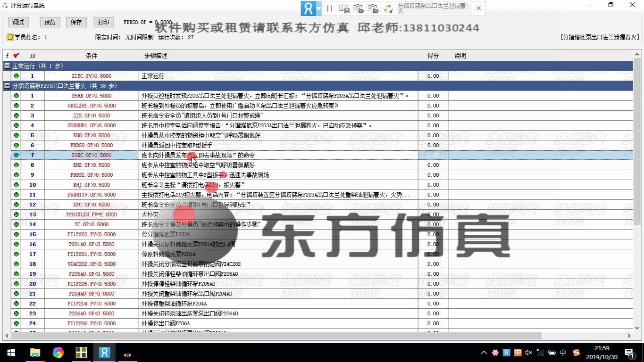Click green status dot of FBBS2.OP row
This screenshot has height=362, width=644.
pyautogui.click(x=16, y=175)
